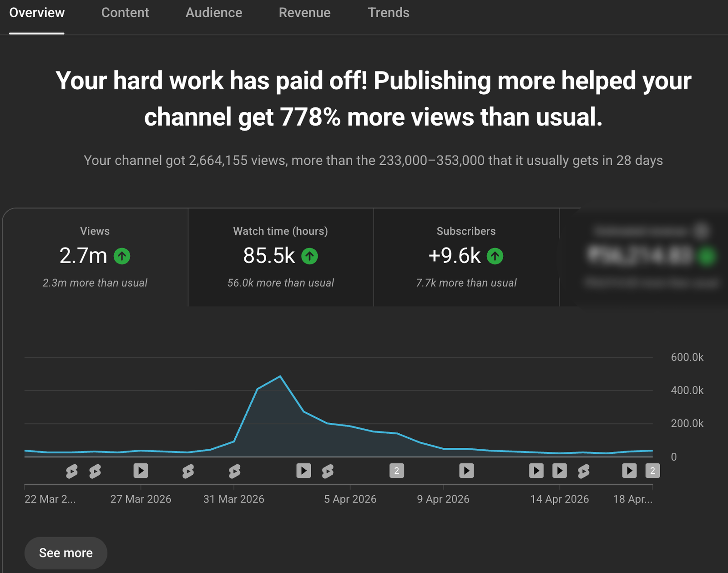Click the See more button
Screen dimensions: 728x573
(x=66, y=553)
